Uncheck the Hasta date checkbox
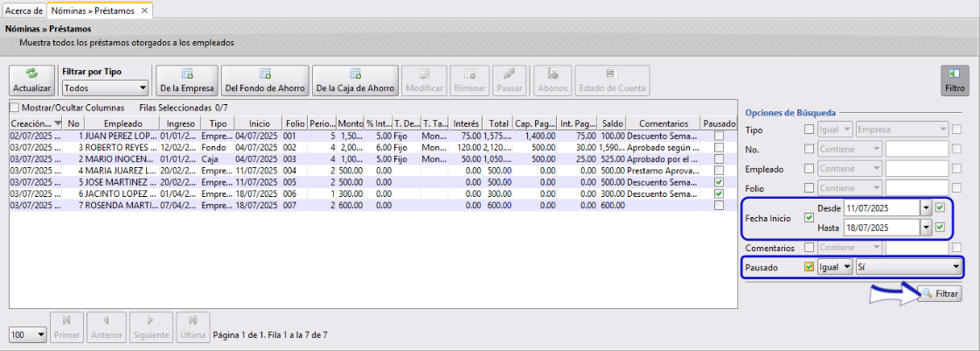 click(940, 227)
